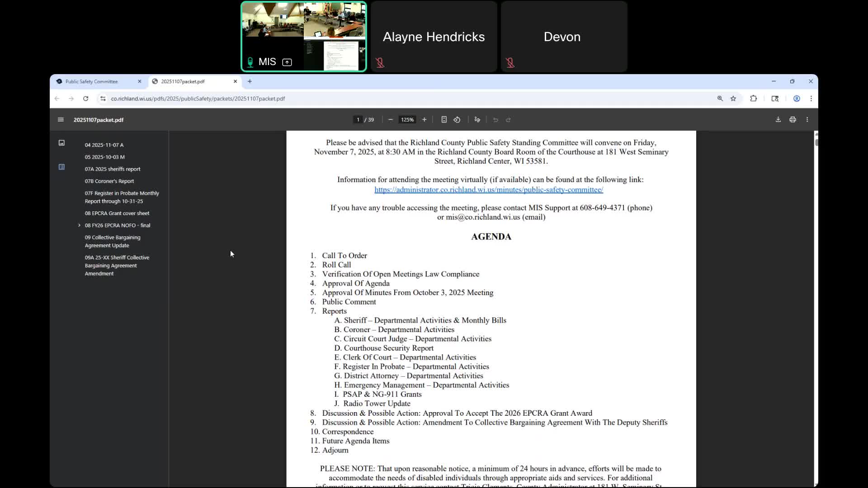This screenshot has width=868, height=488.
Task: Open Chrome's three-dot browser menu
Action: pyautogui.click(x=811, y=99)
